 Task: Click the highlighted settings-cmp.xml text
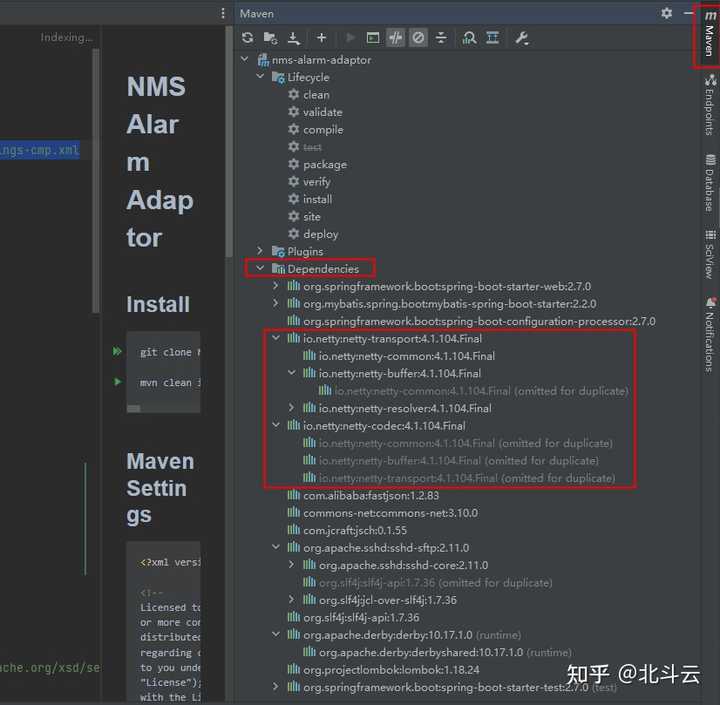(40, 150)
